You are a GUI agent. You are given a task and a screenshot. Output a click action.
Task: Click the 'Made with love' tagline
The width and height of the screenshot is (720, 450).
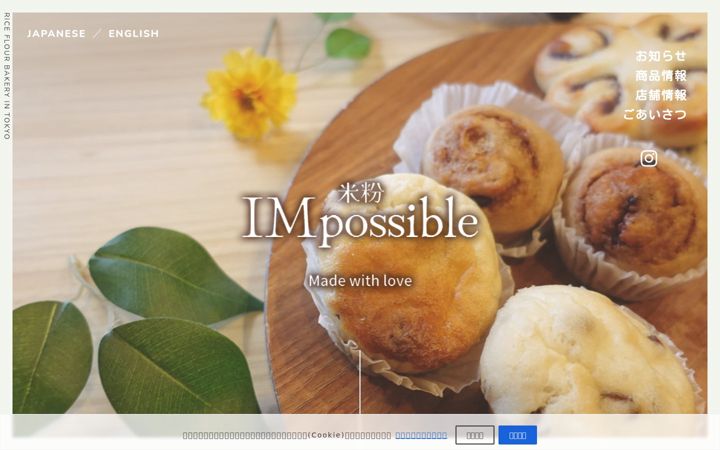[360, 281]
